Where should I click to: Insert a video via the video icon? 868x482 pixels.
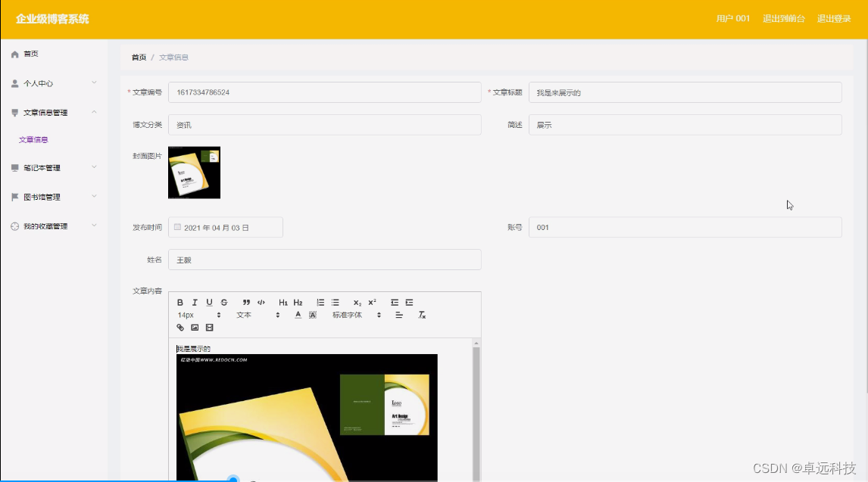[209, 327]
